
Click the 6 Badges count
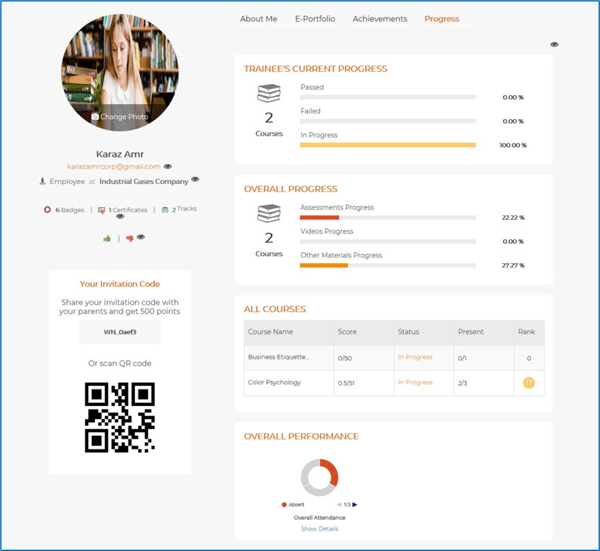[x=70, y=210]
